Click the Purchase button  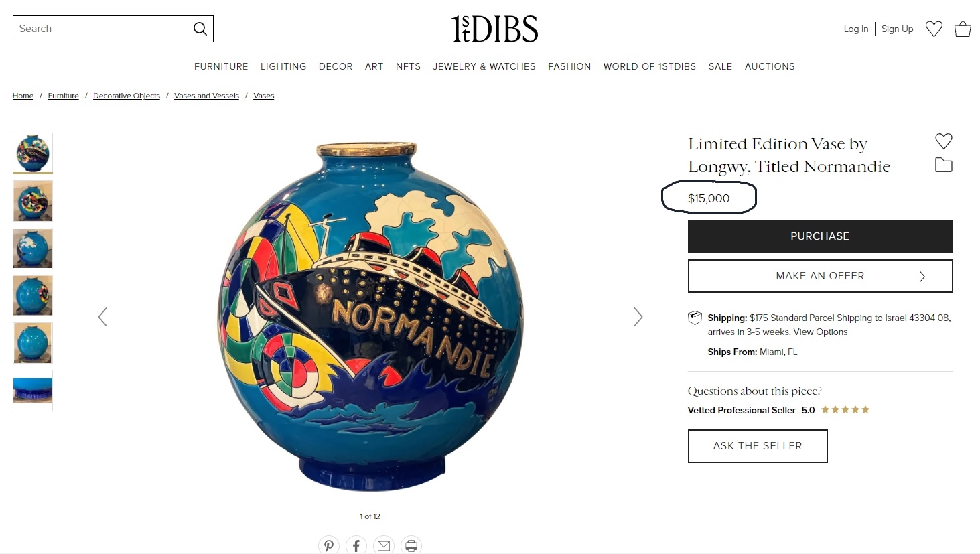[x=820, y=236]
